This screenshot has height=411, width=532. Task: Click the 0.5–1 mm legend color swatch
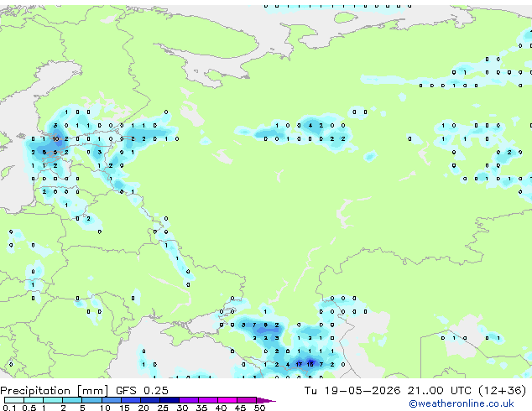pyautogui.click(x=34, y=400)
